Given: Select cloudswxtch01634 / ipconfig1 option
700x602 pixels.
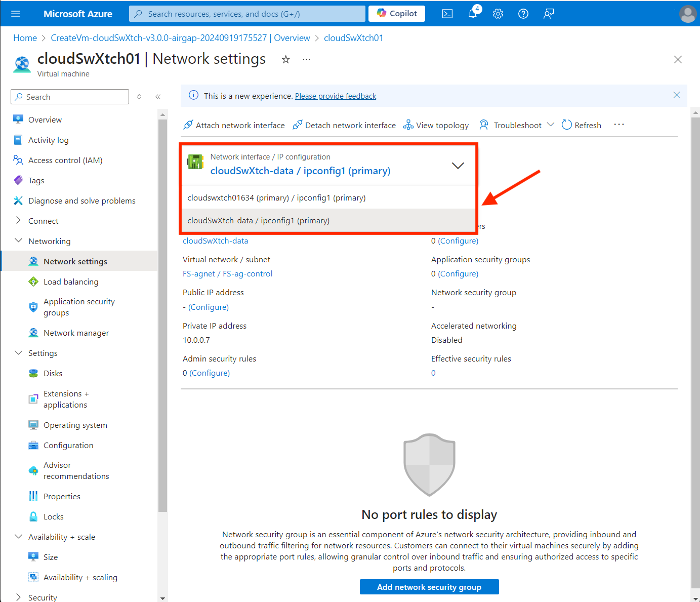Looking at the screenshot, I should (x=276, y=198).
